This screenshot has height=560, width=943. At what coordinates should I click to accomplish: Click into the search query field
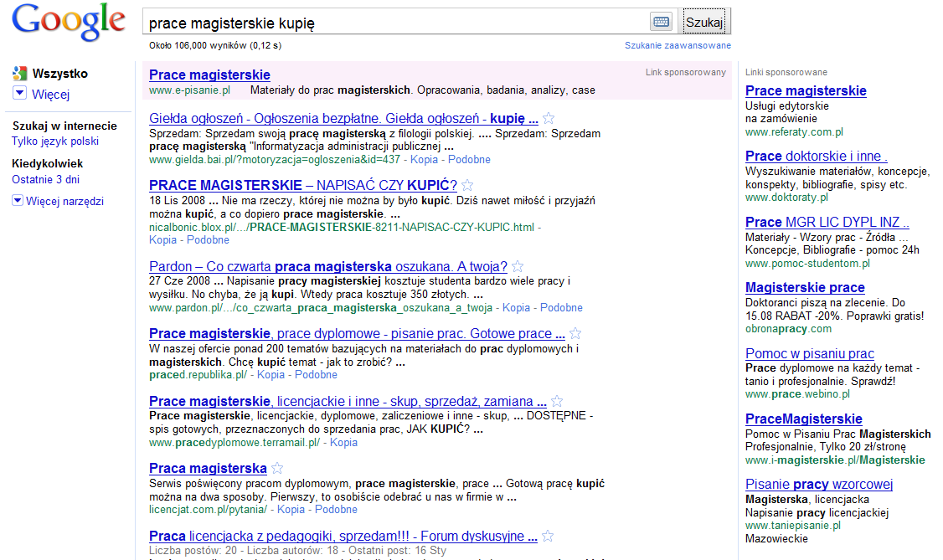pyautogui.click(x=397, y=23)
